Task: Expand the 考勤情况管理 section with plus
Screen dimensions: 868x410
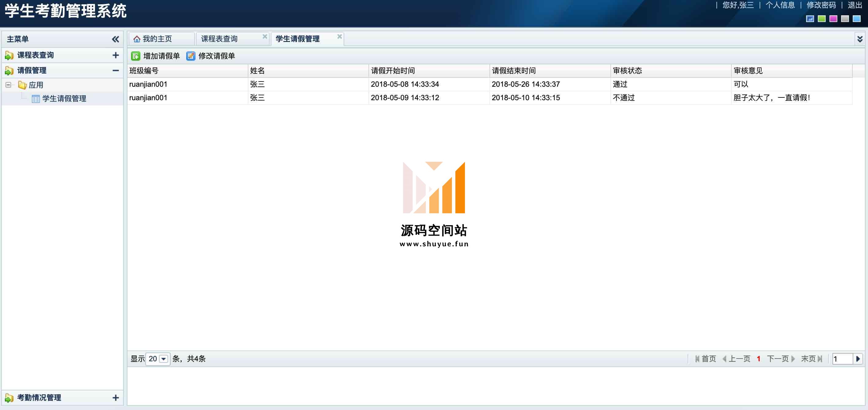Action: tap(115, 398)
